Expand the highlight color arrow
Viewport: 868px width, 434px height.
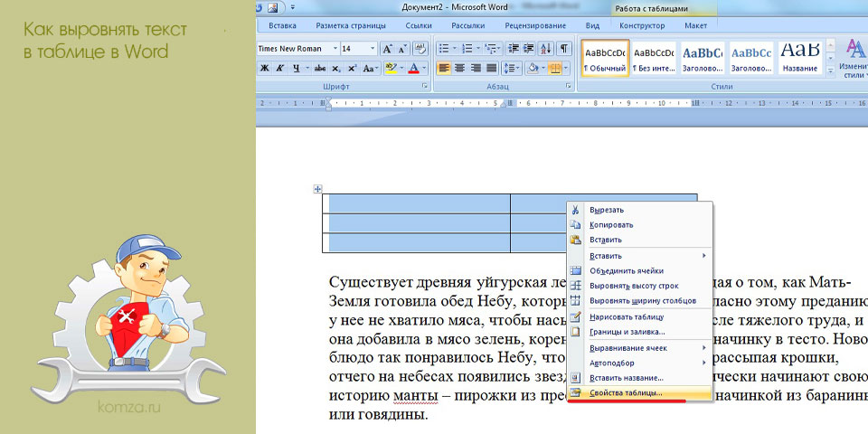click(x=401, y=69)
